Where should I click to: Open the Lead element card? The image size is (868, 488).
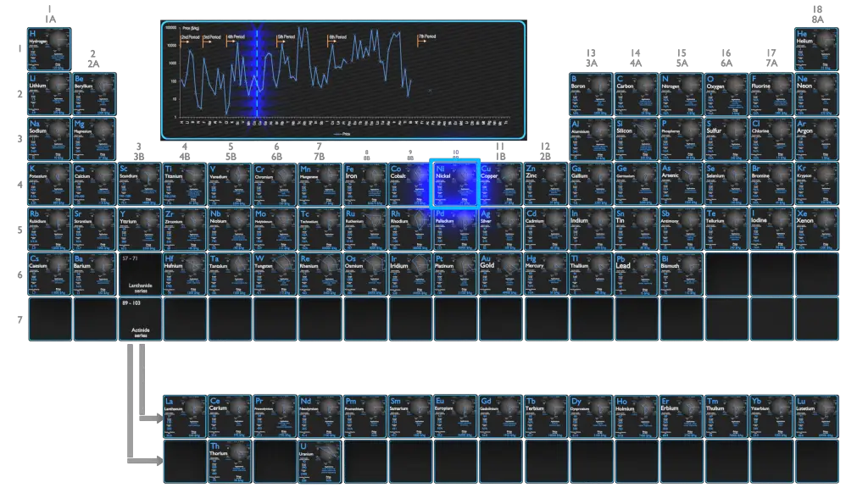[636, 274]
